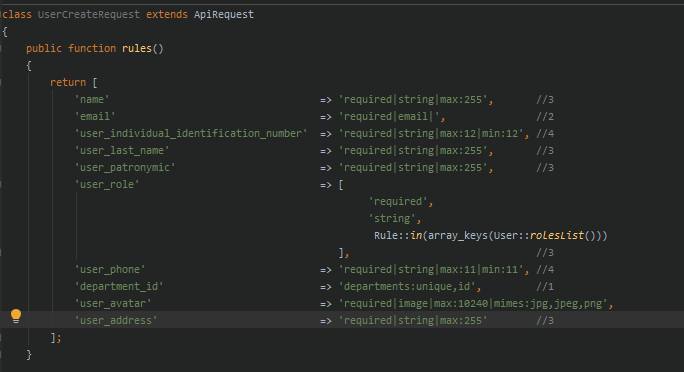Click the 'function' keyword
This screenshot has height=372, width=684.
tap(92, 48)
